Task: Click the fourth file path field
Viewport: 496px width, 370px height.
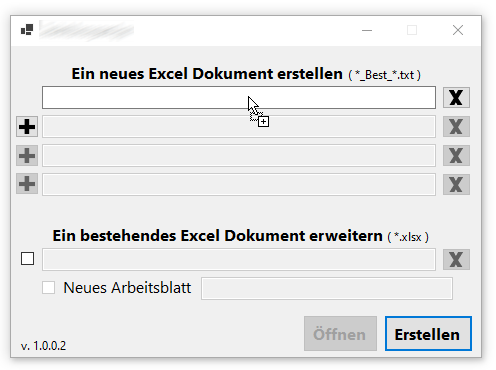Action: tap(239, 184)
